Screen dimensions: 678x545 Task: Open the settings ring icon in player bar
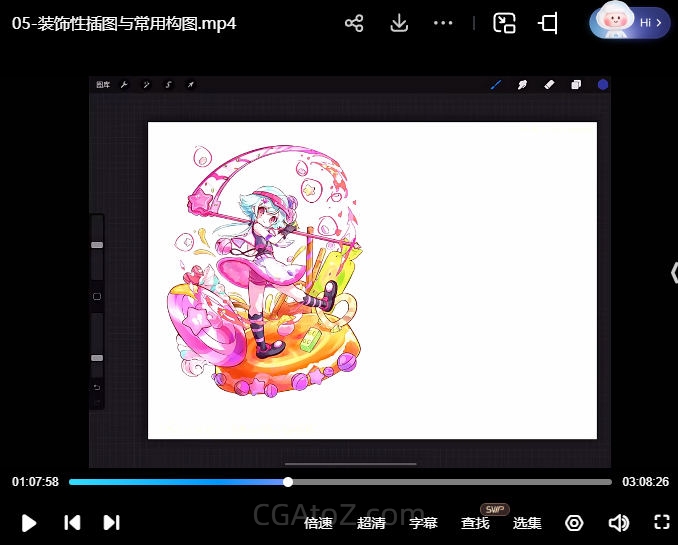click(x=574, y=523)
